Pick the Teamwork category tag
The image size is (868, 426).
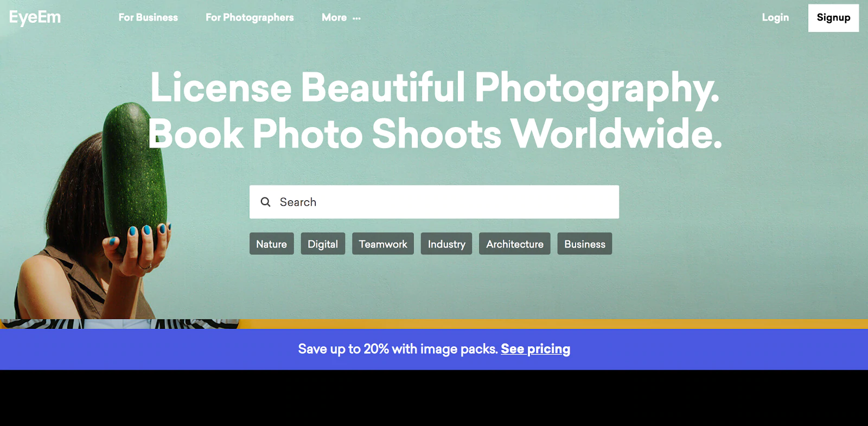click(383, 244)
